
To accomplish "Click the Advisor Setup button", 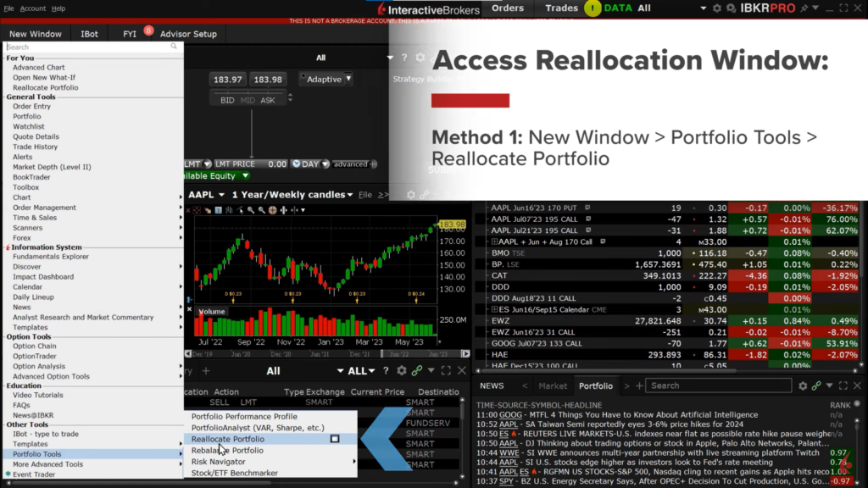I will [x=187, y=34].
